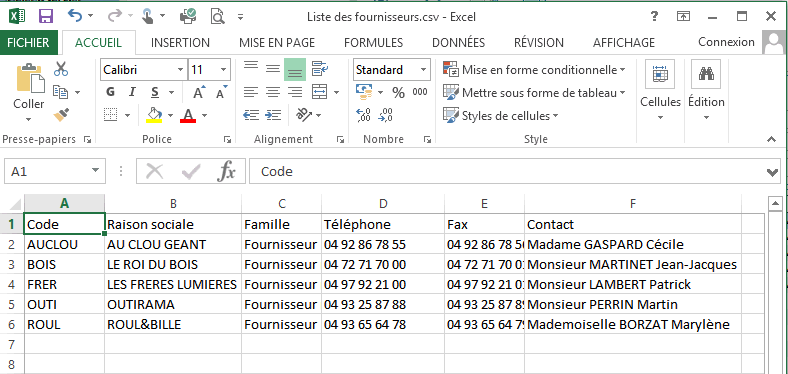Align text to middle of cell
Image resolution: width=788 pixels, height=374 pixels.
[273, 69]
